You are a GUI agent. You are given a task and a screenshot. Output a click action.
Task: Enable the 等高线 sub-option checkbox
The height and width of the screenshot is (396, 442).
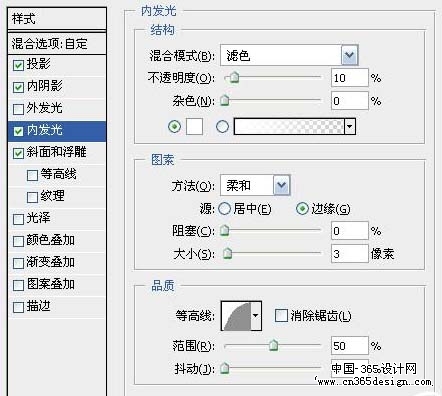click(x=32, y=175)
